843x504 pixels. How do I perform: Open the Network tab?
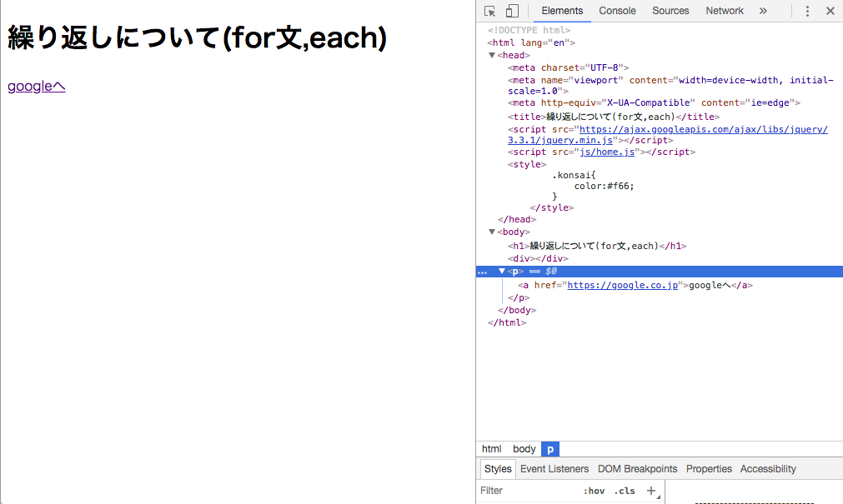coord(725,11)
